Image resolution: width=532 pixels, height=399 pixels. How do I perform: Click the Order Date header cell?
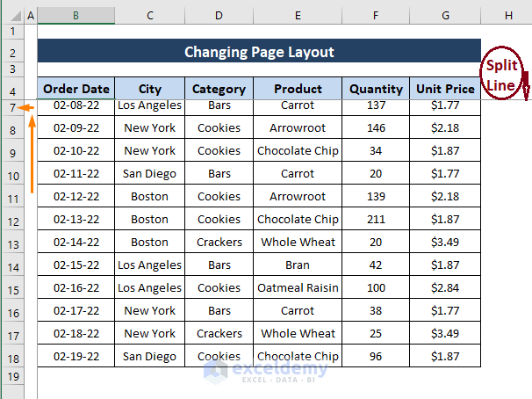click(76, 89)
